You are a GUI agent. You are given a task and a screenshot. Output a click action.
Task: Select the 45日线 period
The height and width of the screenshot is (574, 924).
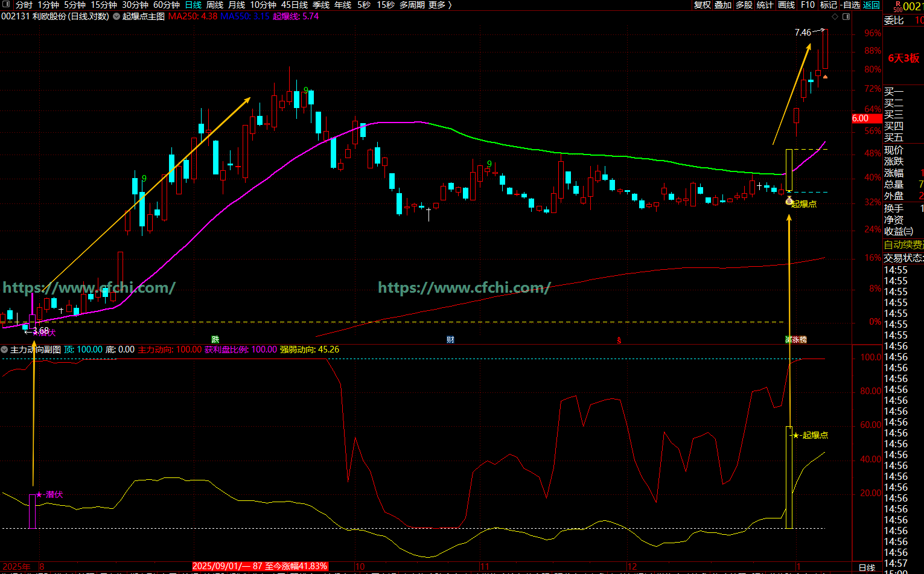[295, 5]
